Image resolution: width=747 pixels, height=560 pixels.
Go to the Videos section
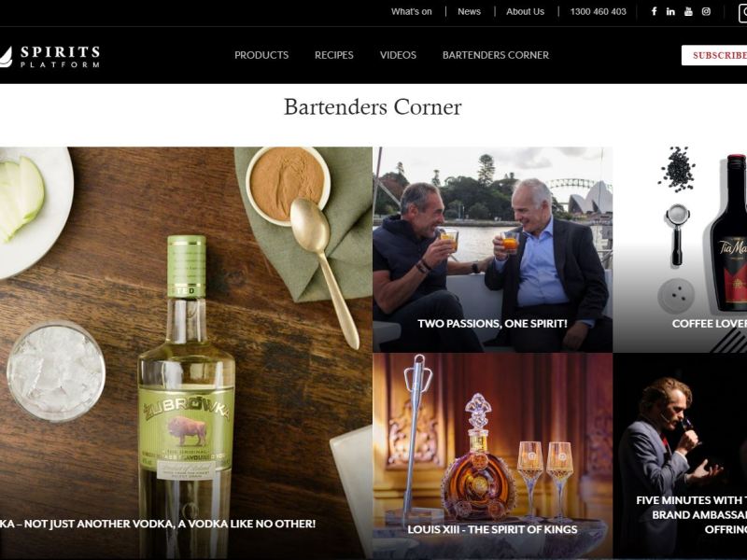(x=398, y=55)
